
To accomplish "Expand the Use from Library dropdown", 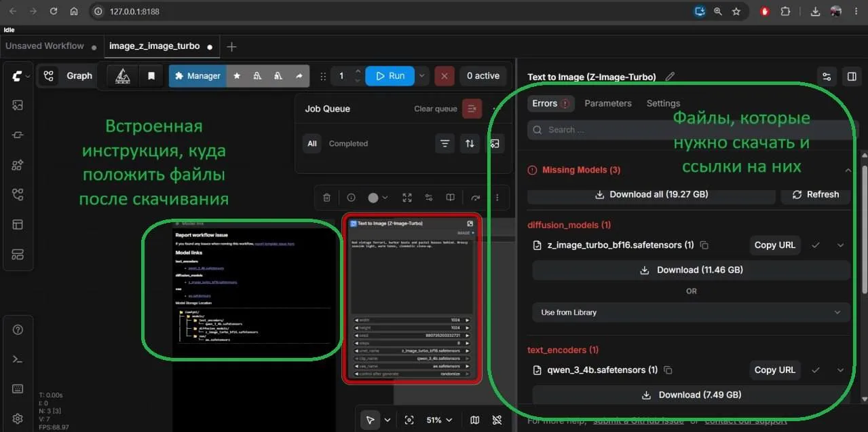I will point(691,312).
